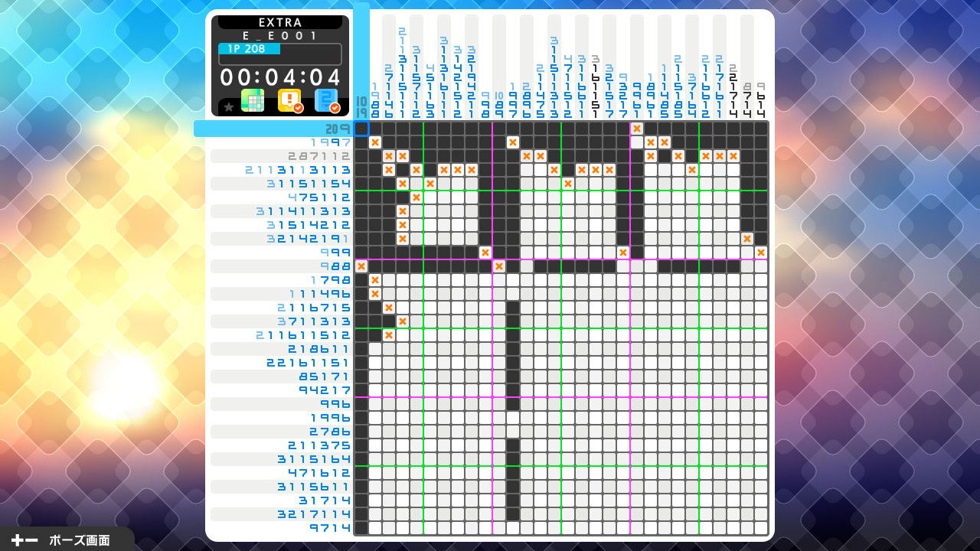Click the EXTRA mode title
Image resolution: width=980 pixels, height=551 pixels.
click(x=280, y=22)
